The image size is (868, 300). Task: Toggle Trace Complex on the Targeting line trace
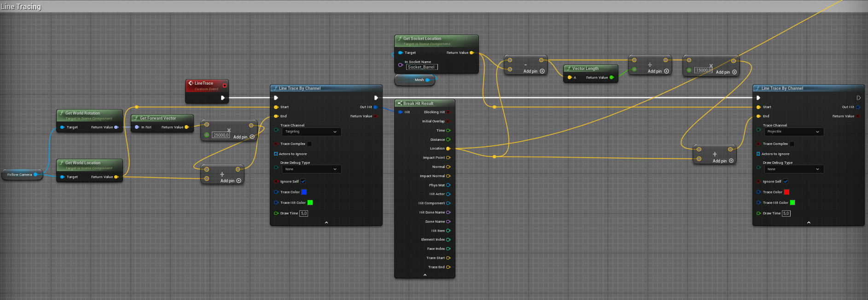tap(309, 144)
